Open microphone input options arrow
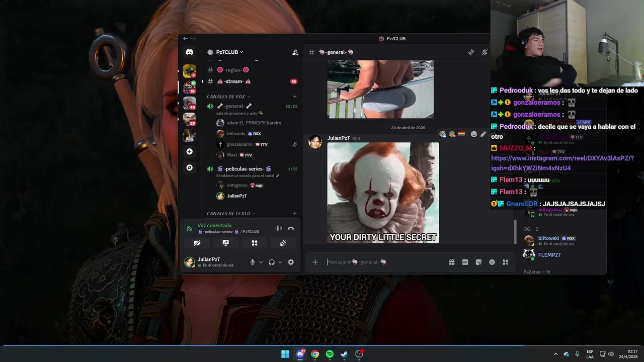Image resolution: width=644 pixels, height=362 pixels. [261, 262]
